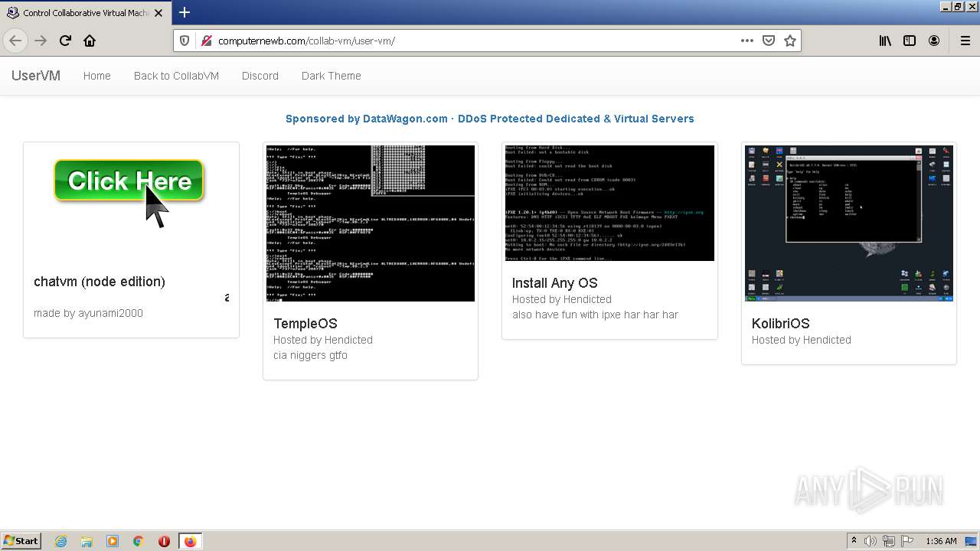Open Firefox account icon
Viewport: 980px width, 551px height.
click(x=934, y=41)
